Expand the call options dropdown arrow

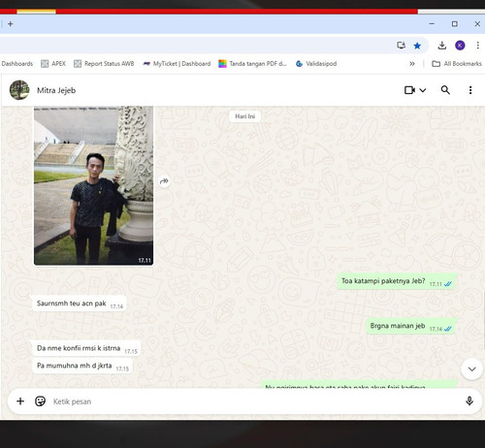click(x=423, y=90)
